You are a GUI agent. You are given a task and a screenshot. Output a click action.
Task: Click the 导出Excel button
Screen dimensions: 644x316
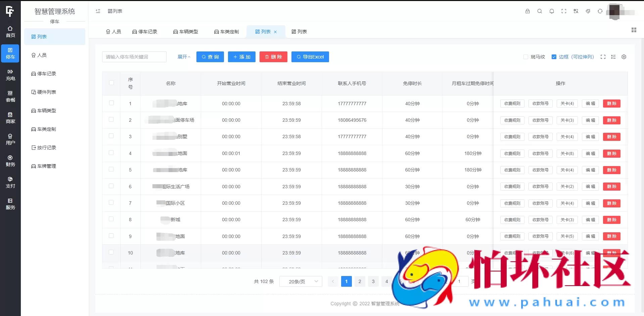(310, 57)
